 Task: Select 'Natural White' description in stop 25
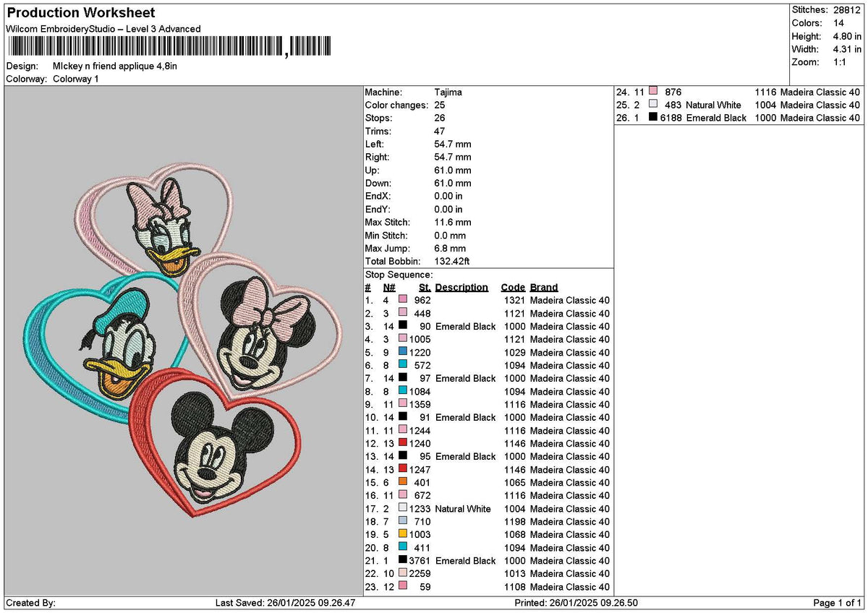point(714,105)
